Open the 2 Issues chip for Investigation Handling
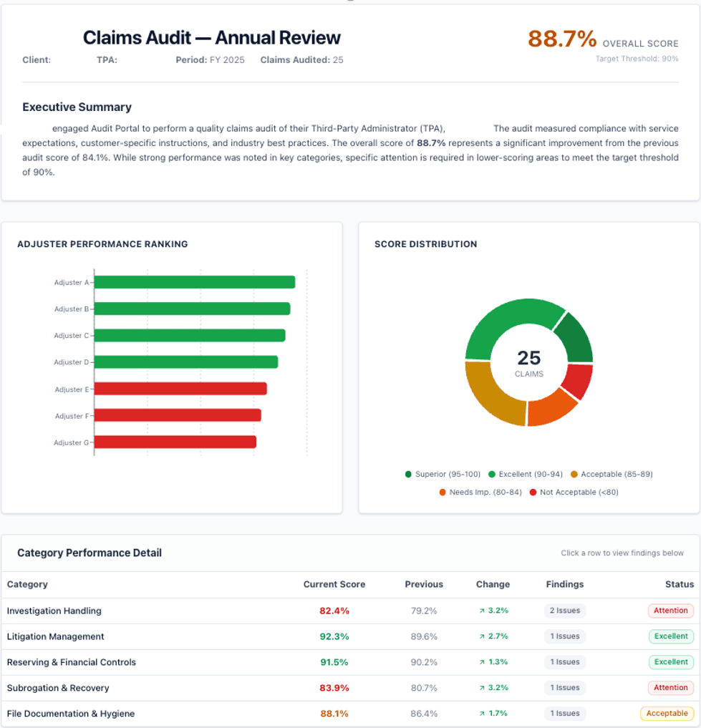This screenshot has height=728, width=701. click(565, 611)
